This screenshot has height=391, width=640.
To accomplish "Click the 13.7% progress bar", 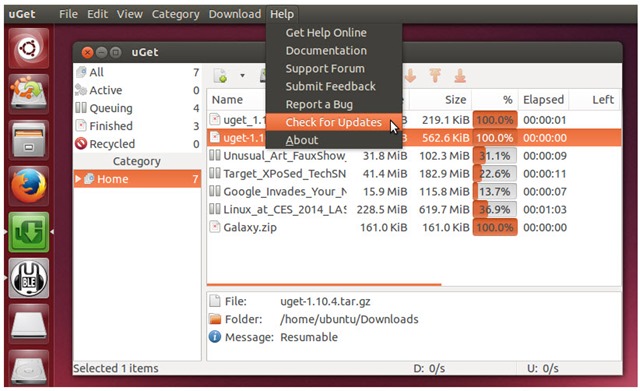I will [495, 191].
